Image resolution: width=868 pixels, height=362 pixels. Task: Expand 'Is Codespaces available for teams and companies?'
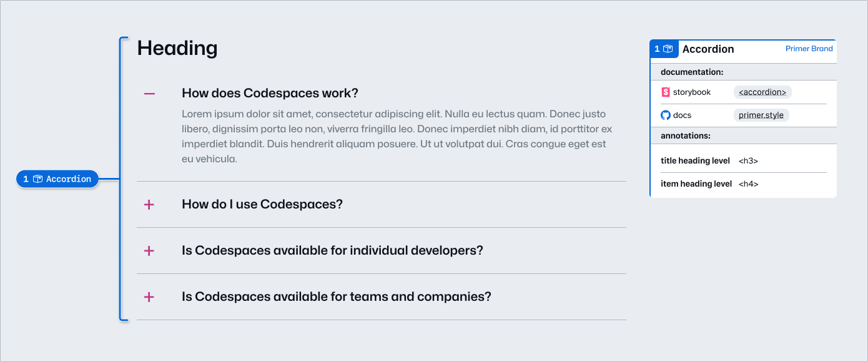(x=337, y=297)
